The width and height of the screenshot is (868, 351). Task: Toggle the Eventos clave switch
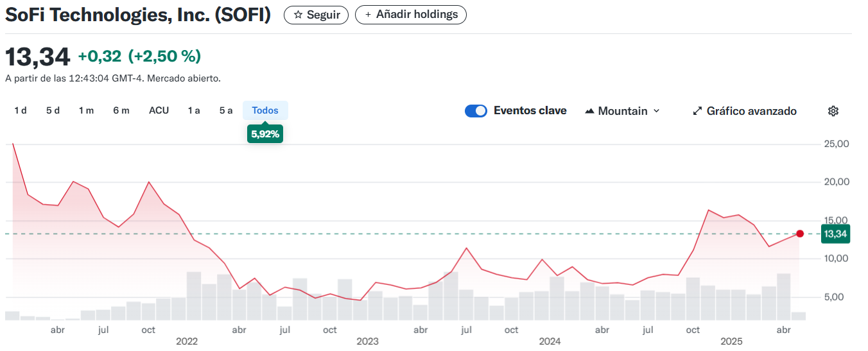(x=476, y=111)
